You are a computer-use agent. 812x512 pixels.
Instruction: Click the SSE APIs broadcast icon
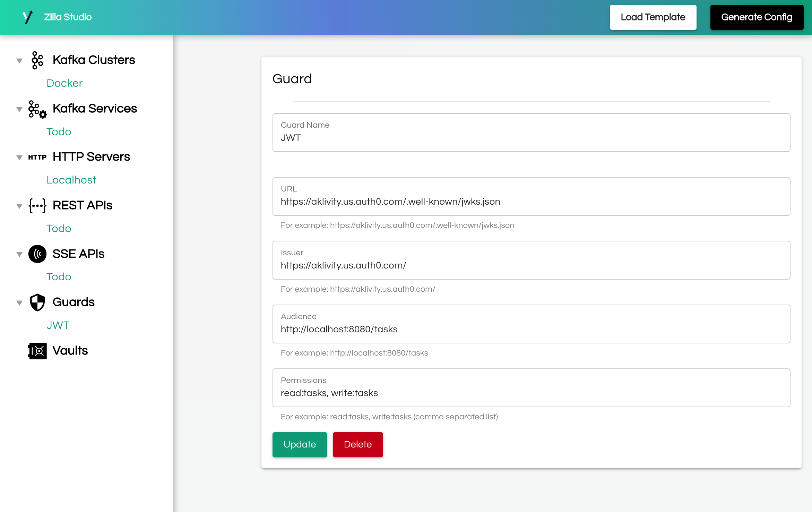pyautogui.click(x=37, y=254)
